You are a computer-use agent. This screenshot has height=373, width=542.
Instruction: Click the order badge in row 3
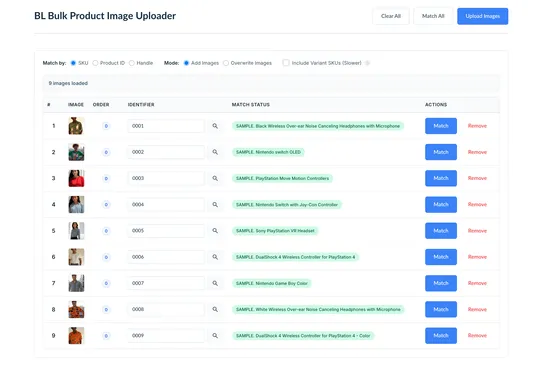[106, 178]
